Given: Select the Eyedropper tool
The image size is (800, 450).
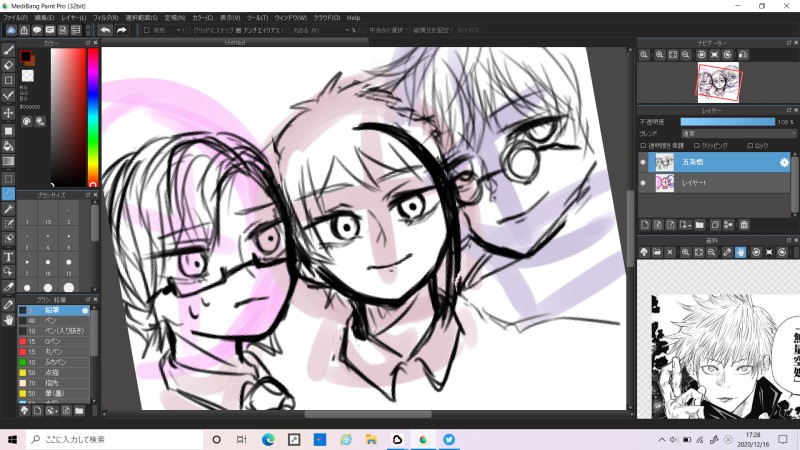Looking at the screenshot, I should coord(8,305).
